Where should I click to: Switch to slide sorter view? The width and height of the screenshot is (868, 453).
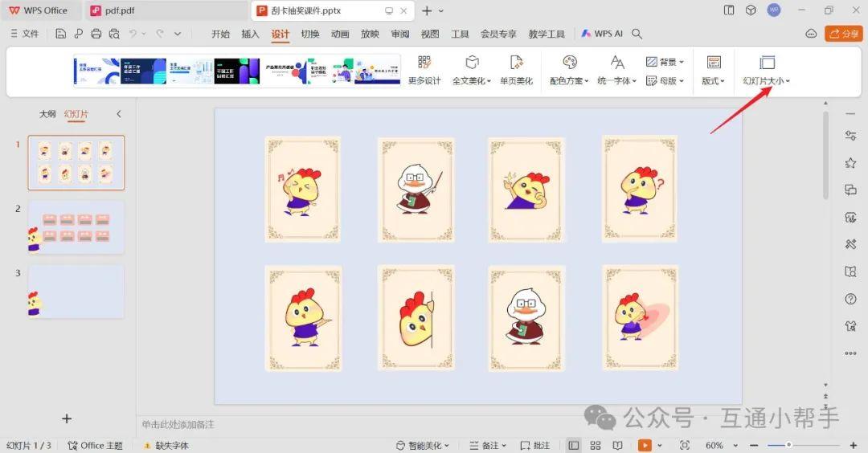pos(596,445)
